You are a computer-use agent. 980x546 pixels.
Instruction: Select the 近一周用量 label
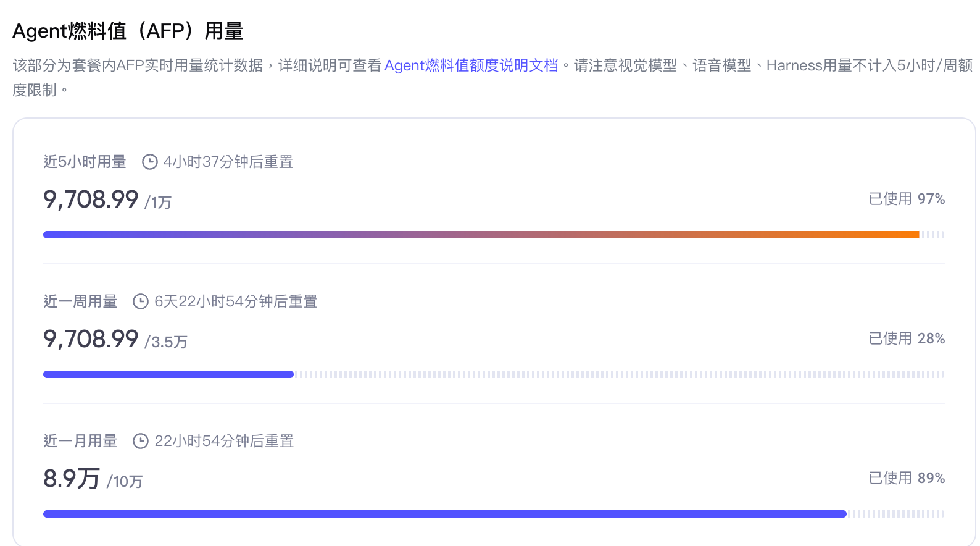pyautogui.click(x=80, y=301)
